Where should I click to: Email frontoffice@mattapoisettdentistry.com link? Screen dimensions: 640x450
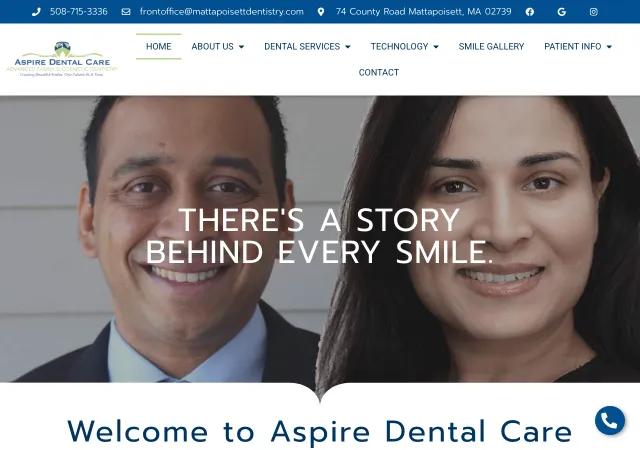(222, 12)
